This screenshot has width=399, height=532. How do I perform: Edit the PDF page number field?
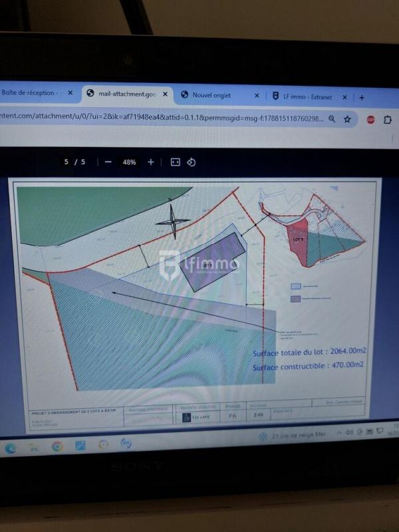66,162
